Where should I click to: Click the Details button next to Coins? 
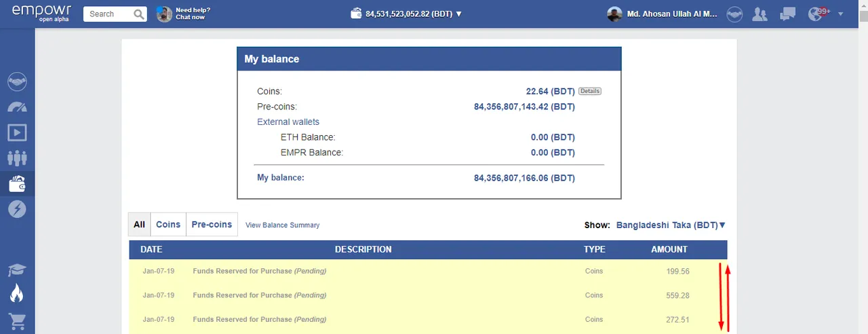pos(590,91)
